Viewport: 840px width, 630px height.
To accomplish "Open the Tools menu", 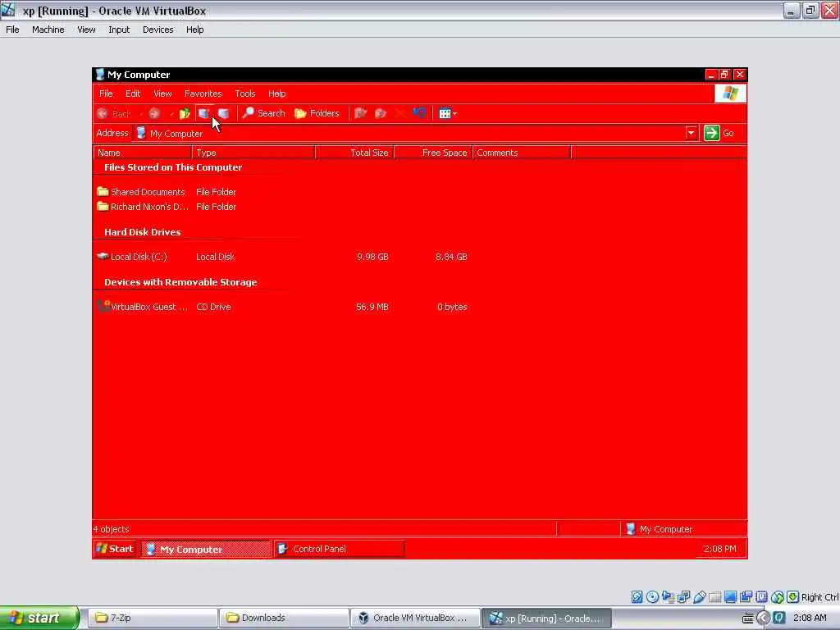I will tap(245, 94).
